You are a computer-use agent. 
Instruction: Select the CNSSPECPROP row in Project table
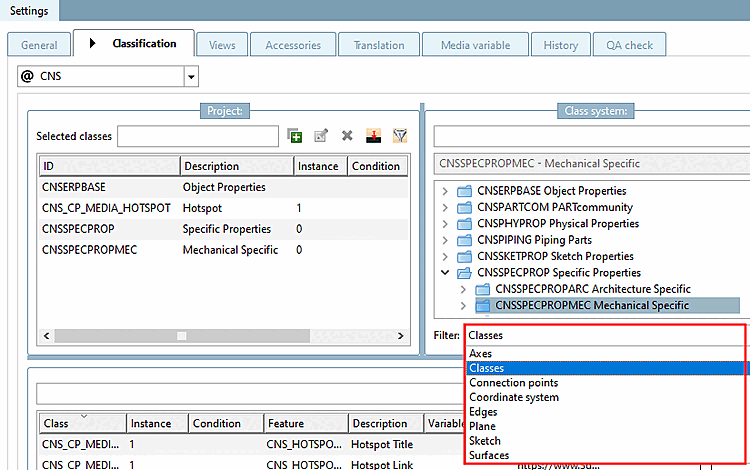coord(223,230)
